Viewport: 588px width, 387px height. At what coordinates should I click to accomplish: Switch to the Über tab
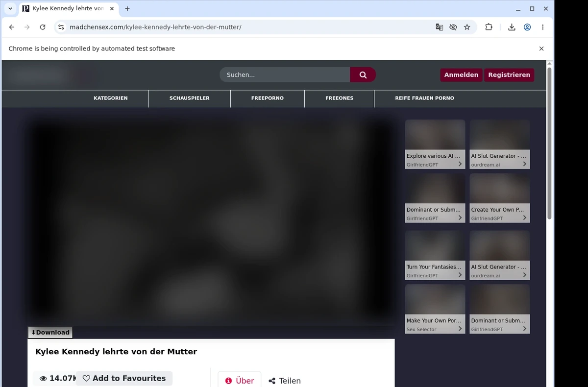(239, 380)
